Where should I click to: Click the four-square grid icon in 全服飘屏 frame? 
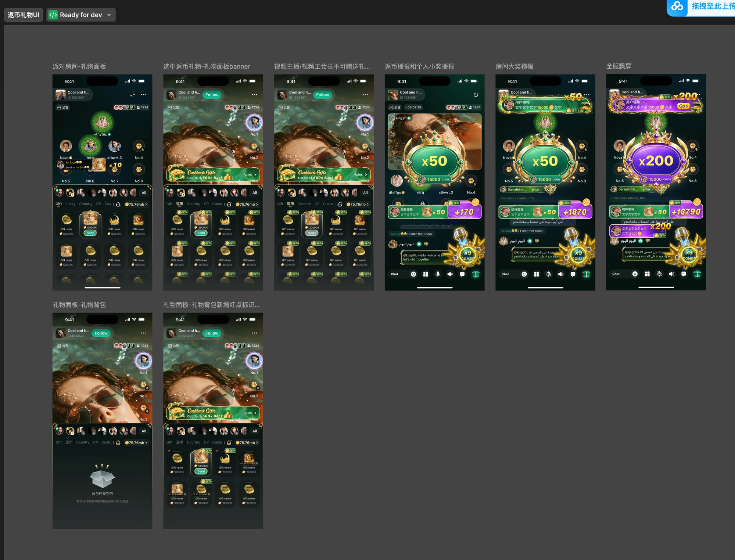click(x=647, y=274)
